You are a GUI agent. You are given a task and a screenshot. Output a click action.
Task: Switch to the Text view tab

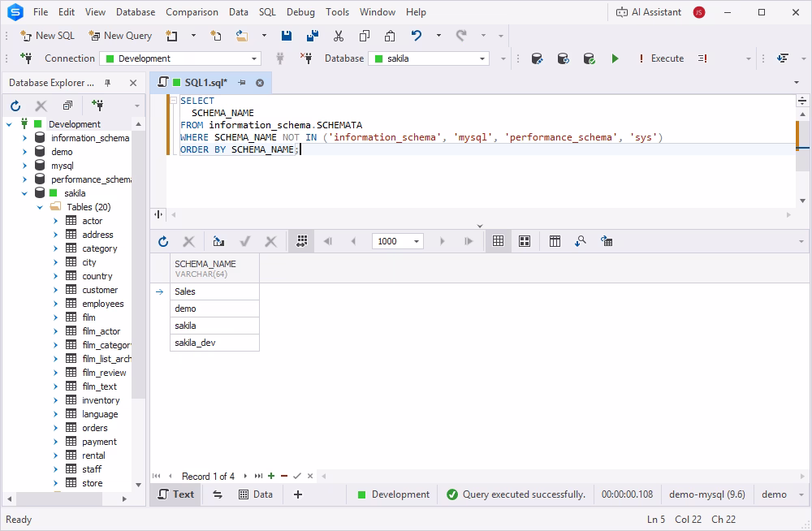(x=176, y=494)
